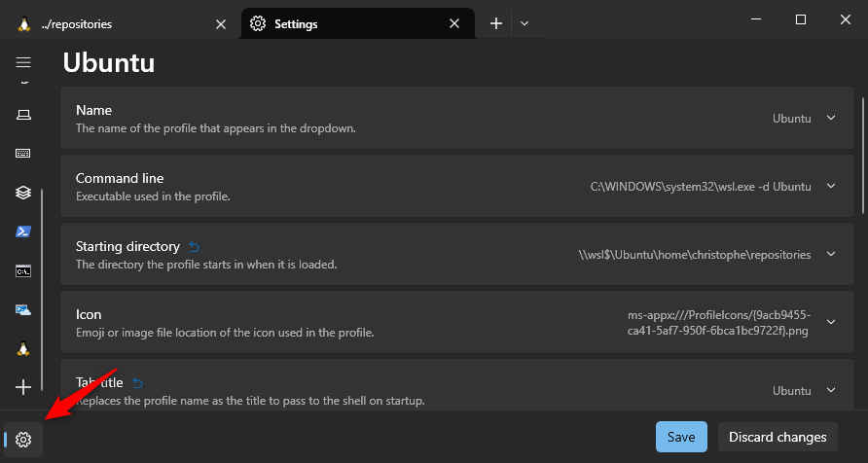Reset Tab title override arrow
The width and height of the screenshot is (868, 463).
coord(138,382)
